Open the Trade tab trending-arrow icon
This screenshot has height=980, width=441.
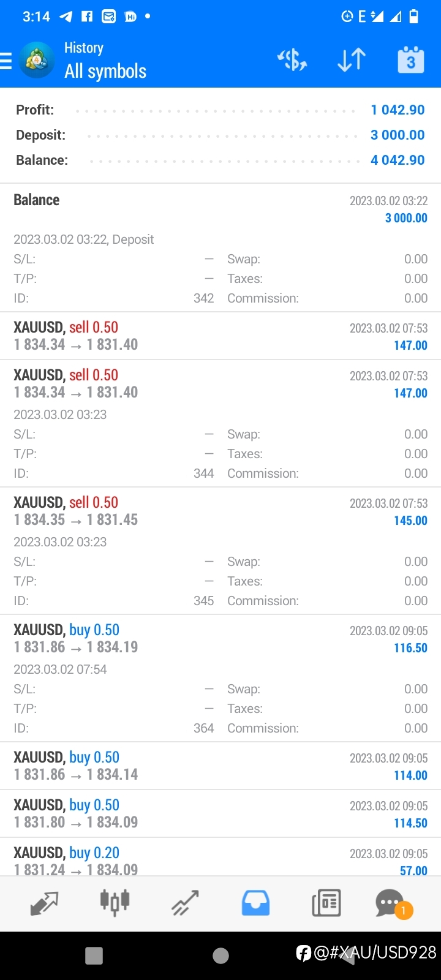pyautogui.click(x=185, y=903)
